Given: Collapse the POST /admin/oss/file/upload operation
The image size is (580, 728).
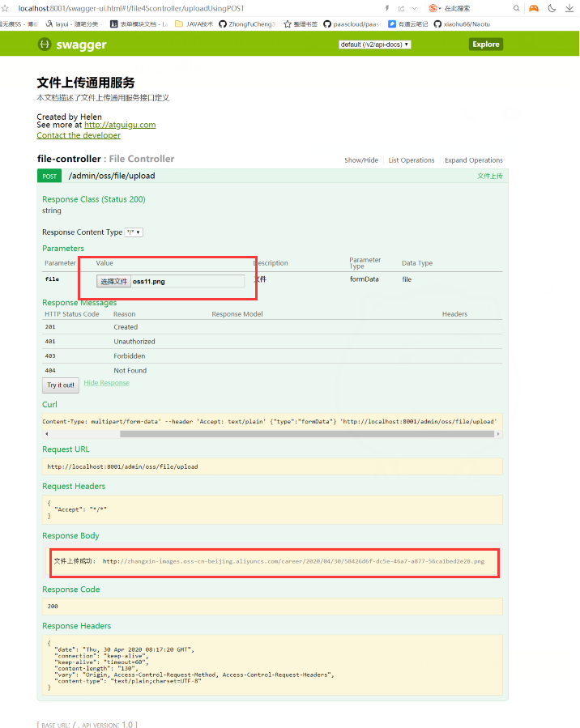Looking at the screenshot, I should click(112, 176).
